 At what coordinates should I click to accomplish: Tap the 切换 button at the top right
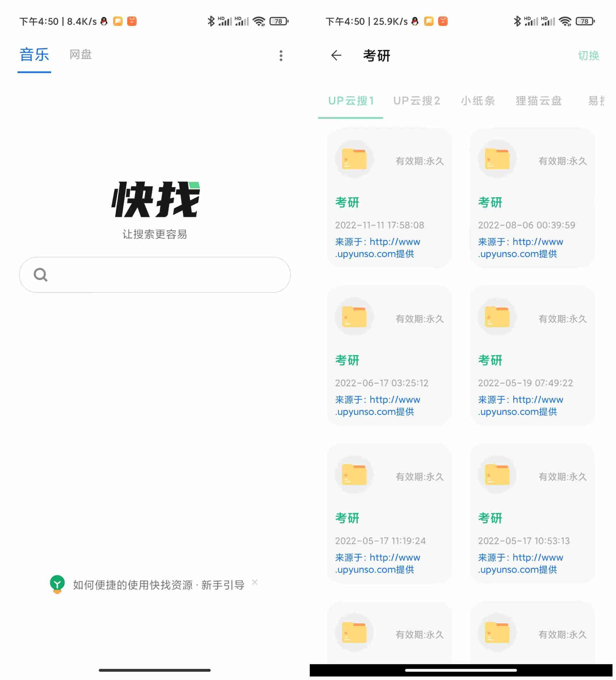click(589, 56)
